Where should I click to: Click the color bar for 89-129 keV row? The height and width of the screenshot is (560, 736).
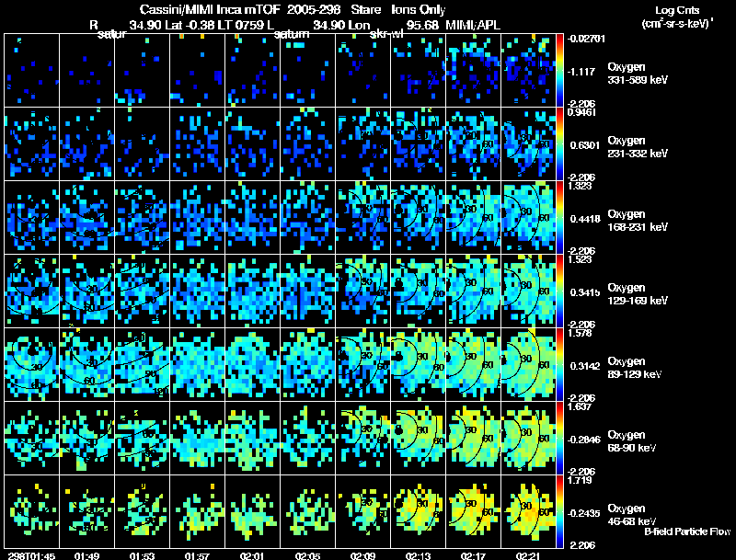[x=559, y=365]
